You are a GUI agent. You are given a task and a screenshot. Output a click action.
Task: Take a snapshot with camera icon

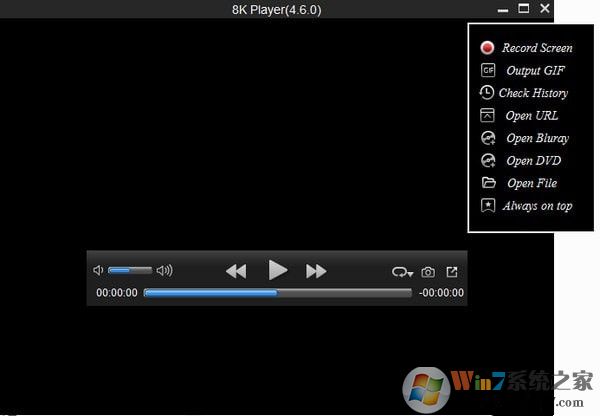[x=428, y=272]
